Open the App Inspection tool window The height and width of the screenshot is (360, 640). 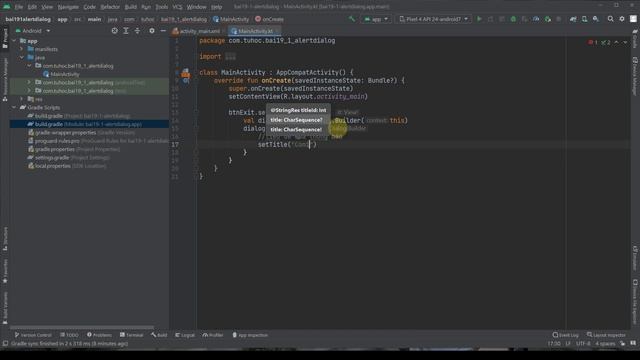point(250,335)
